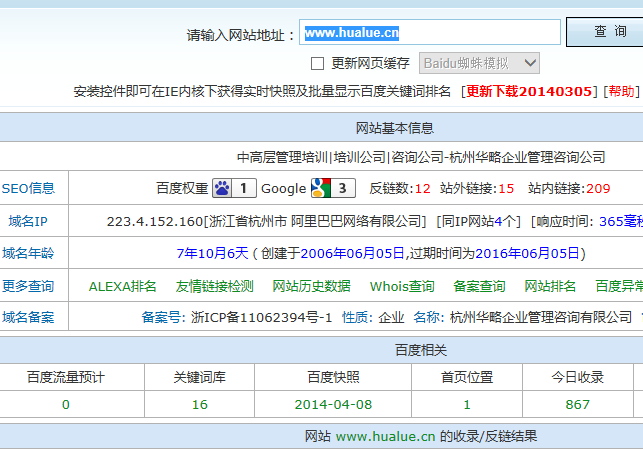The image size is (643, 449).
Task: Click the 首页位置 value 1
Action: [467, 405]
